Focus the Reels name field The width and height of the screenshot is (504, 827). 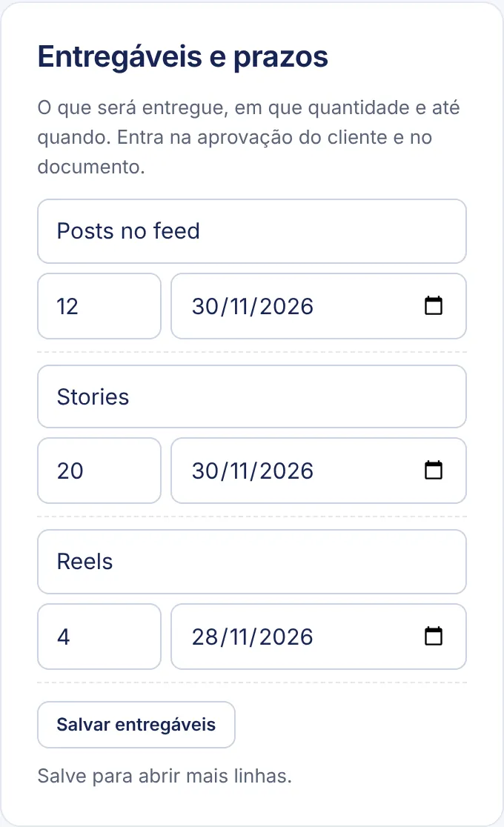(x=252, y=562)
